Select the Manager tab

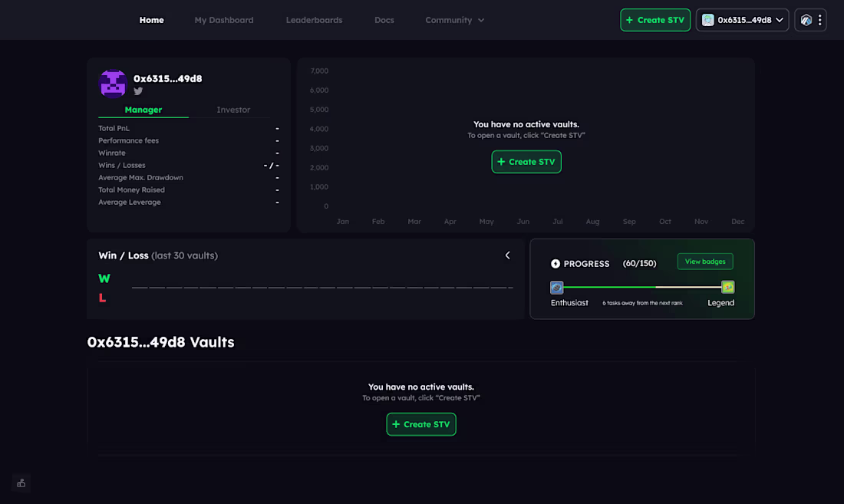point(143,110)
